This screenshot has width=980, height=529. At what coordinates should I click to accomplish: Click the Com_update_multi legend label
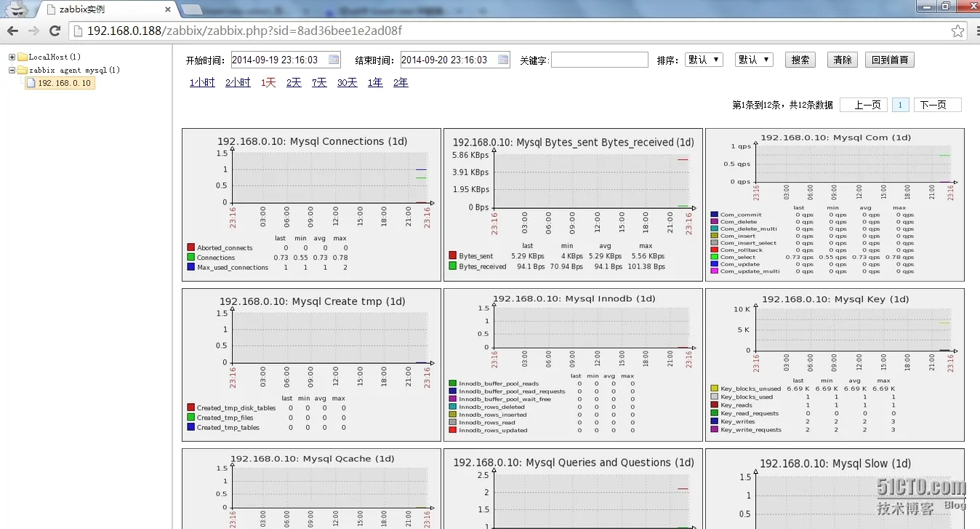[x=750, y=271]
